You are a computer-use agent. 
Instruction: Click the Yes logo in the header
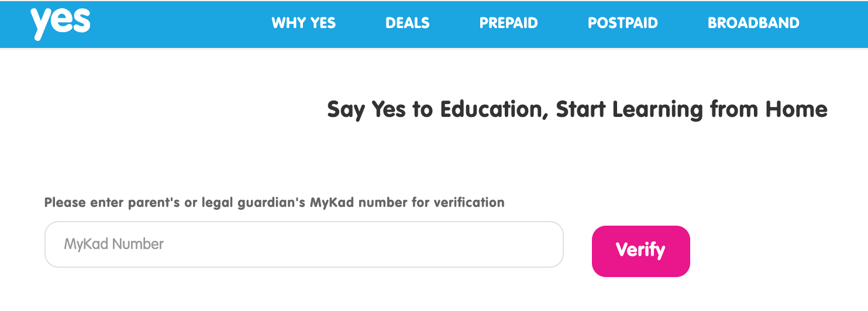61,22
